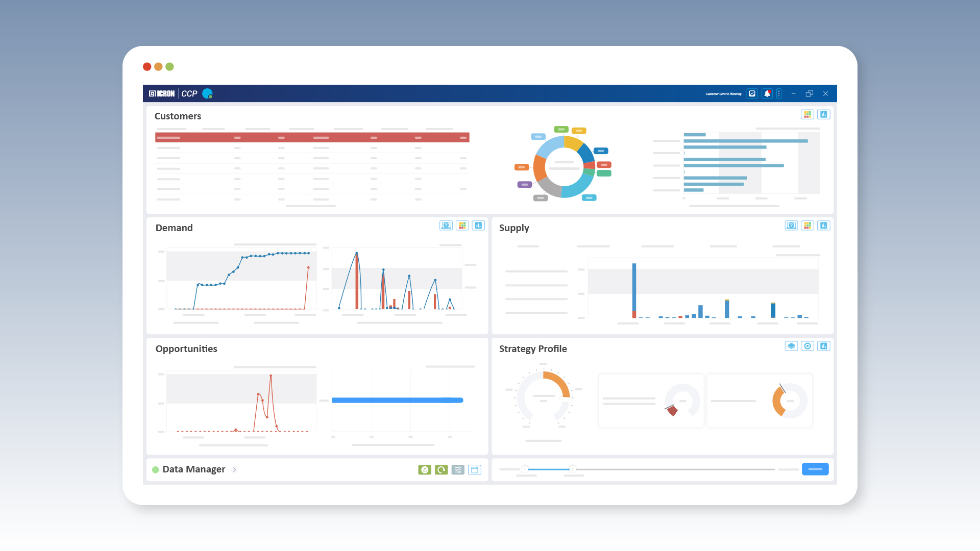Screen dimensions: 980x551
Task: Click the task checklist icon in the title bar
Action: click(752, 93)
